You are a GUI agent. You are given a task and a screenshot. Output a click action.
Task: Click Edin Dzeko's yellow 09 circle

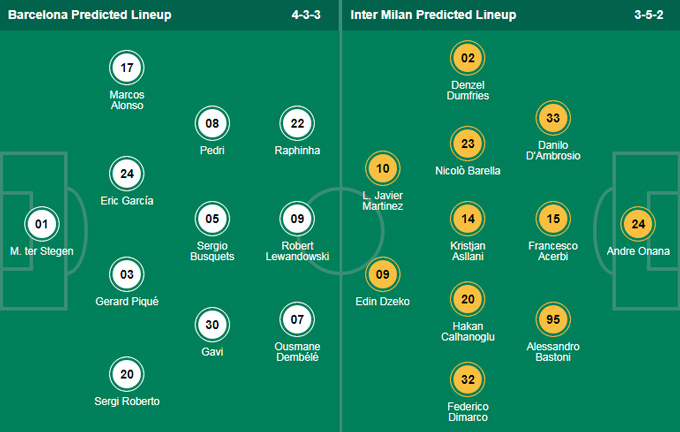click(x=382, y=275)
